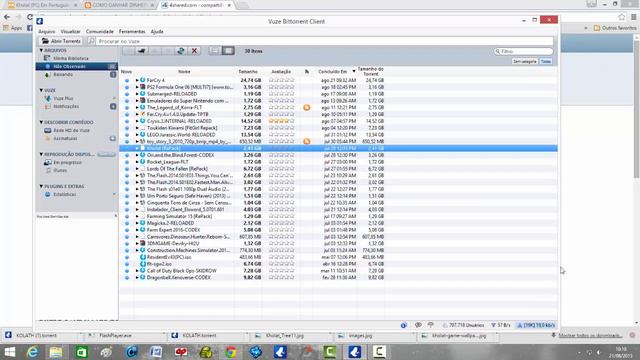
Task: Click the black transfer toolbar icon
Action: [x=141, y=51]
